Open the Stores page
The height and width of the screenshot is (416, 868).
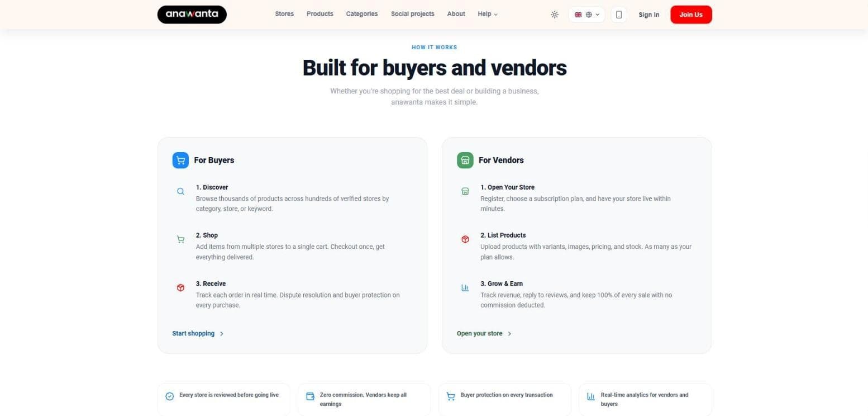click(x=284, y=14)
